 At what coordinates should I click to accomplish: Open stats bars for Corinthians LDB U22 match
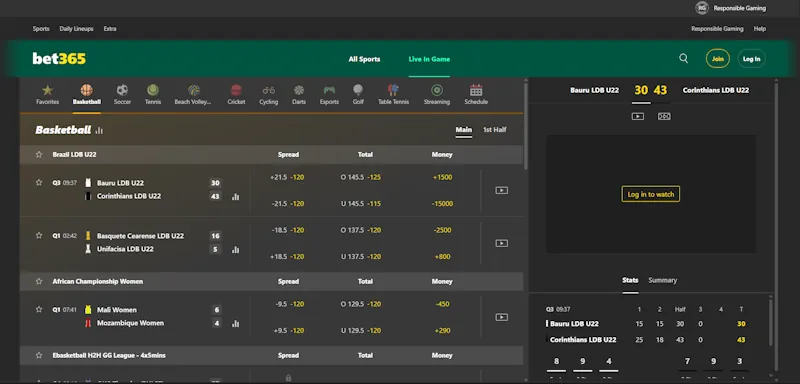(235, 197)
